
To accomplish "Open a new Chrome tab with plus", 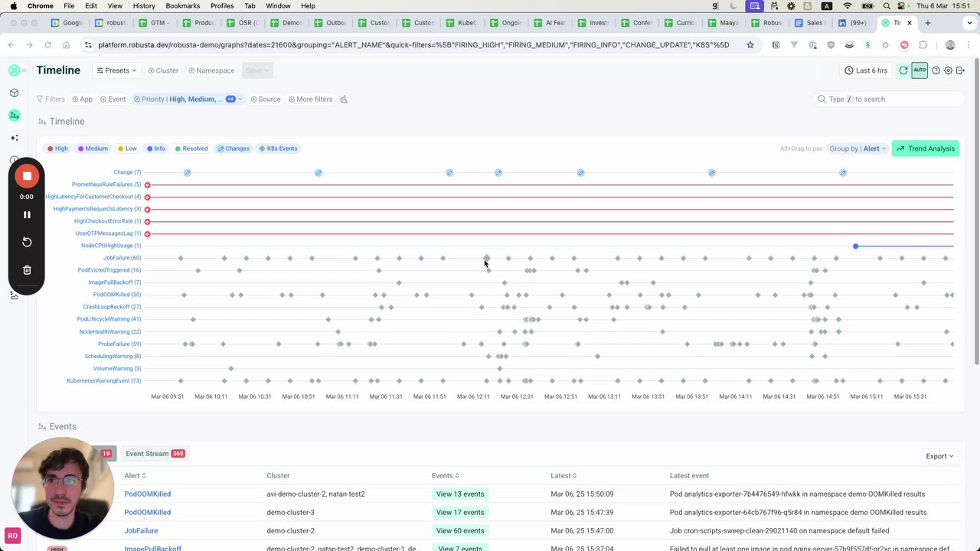I will (x=927, y=23).
